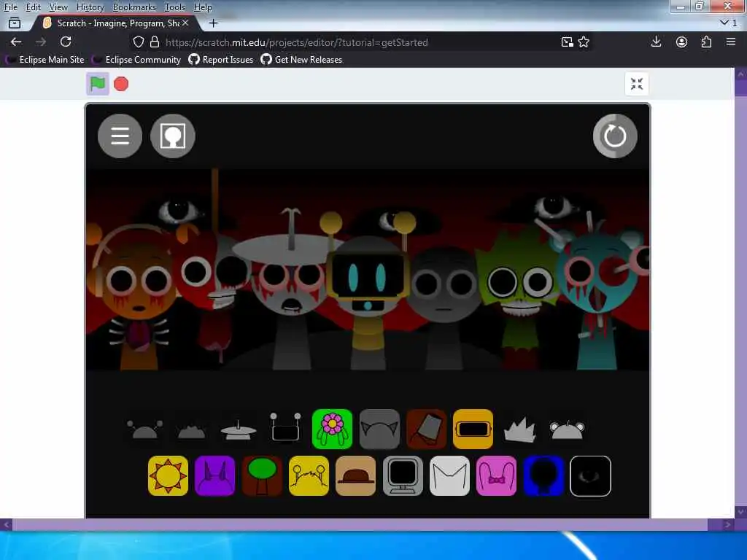The height and width of the screenshot is (560, 747).
Task: Open Eclipse Main Site bookmark
Action: (x=45, y=60)
